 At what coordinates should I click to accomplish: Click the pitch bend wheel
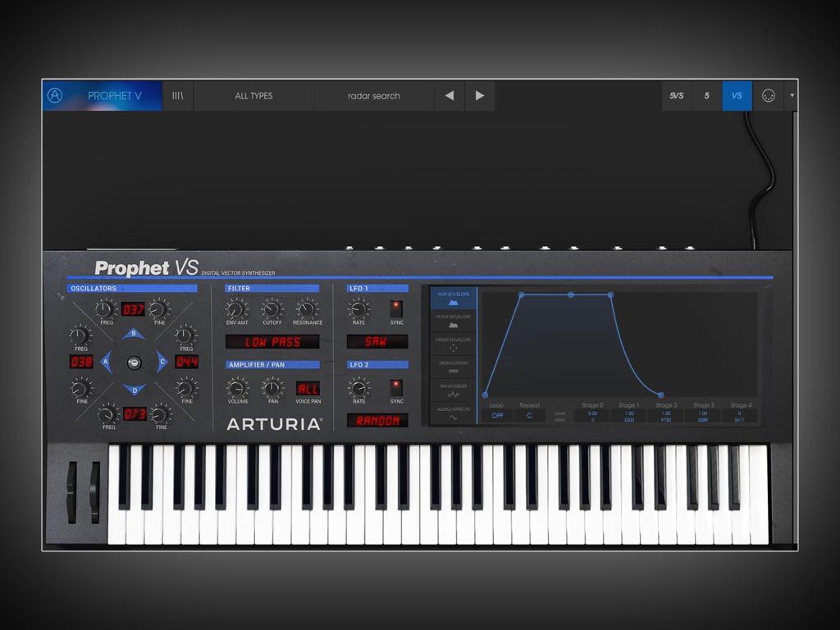click(x=72, y=491)
